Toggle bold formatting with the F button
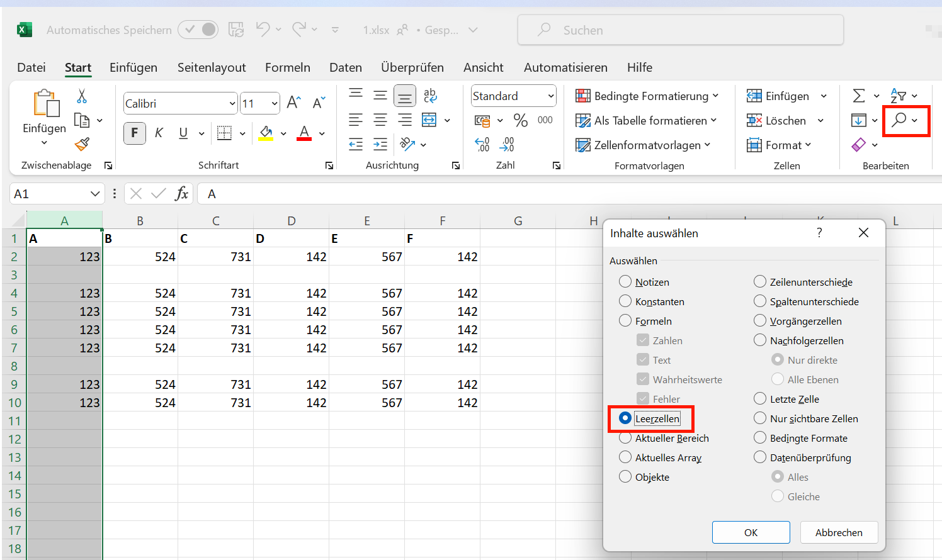 click(134, 133)
